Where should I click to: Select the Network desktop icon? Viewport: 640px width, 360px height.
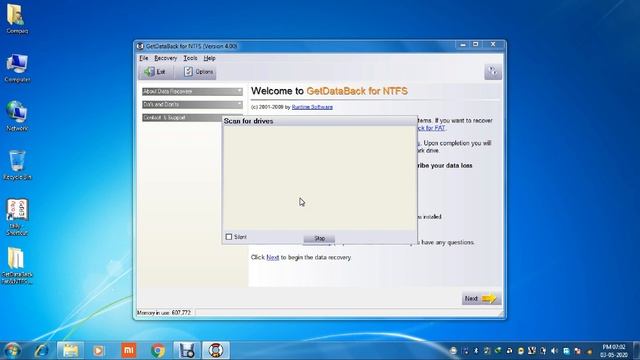click(17, 116)
